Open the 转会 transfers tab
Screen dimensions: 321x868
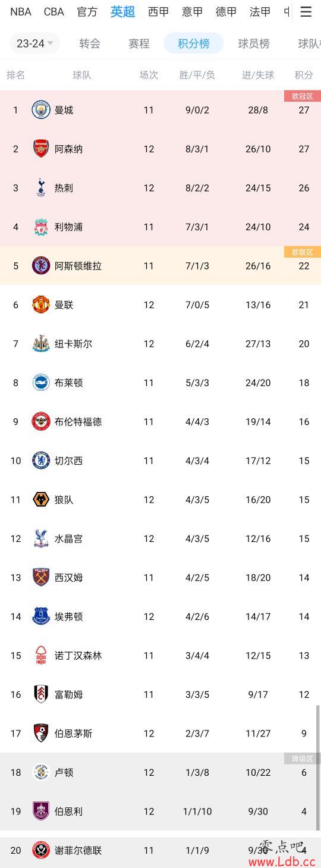(90, 43)
